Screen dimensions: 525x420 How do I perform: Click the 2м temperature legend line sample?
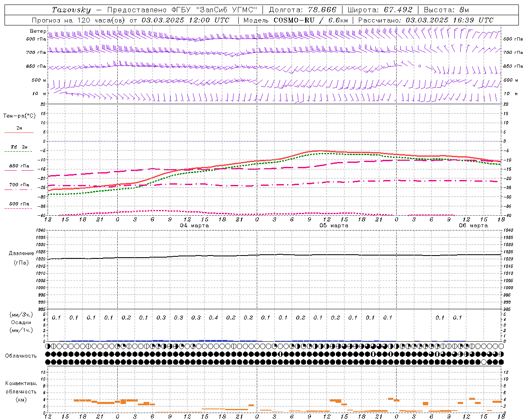coord(19,133)
